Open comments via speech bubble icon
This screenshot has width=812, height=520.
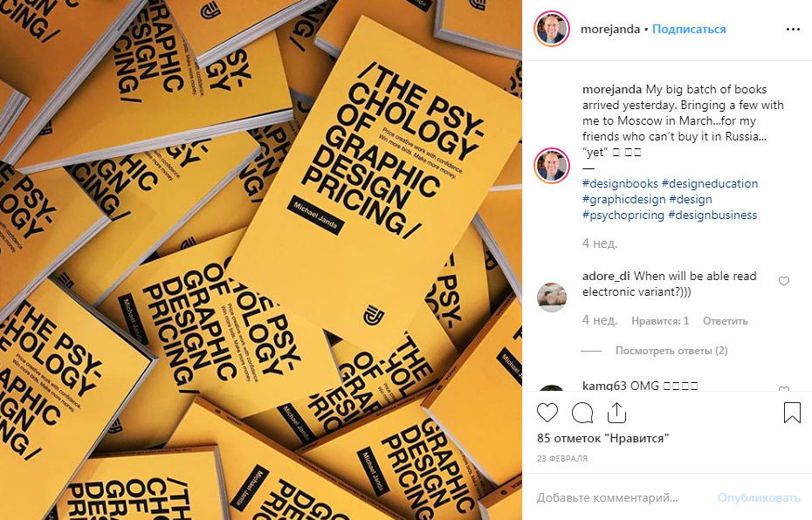tap(582, 413)
